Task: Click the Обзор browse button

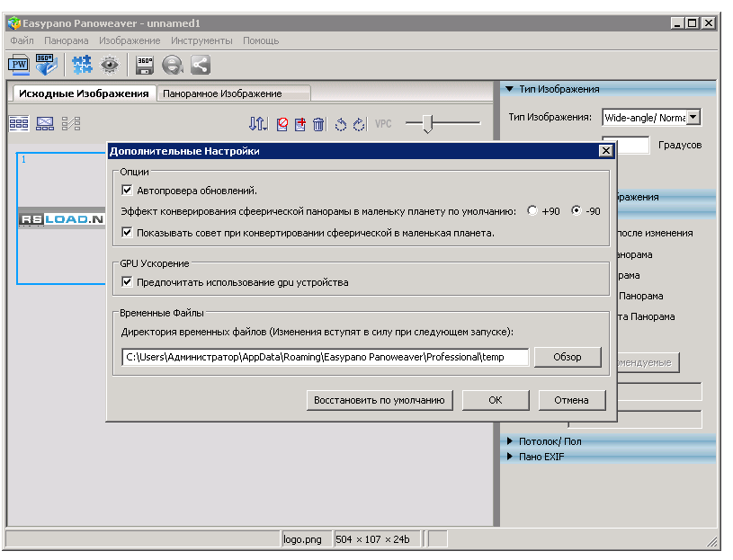Action: [x=568, y=357]
